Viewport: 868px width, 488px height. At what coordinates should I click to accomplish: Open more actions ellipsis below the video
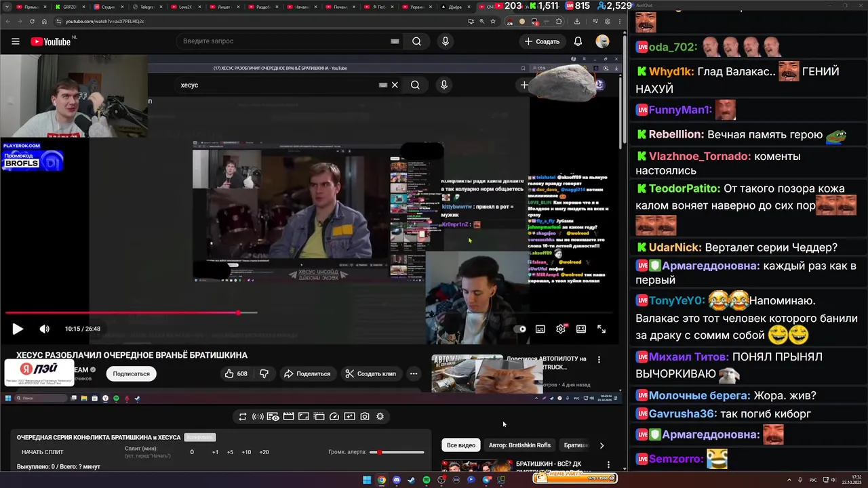(x=413, y=373)
